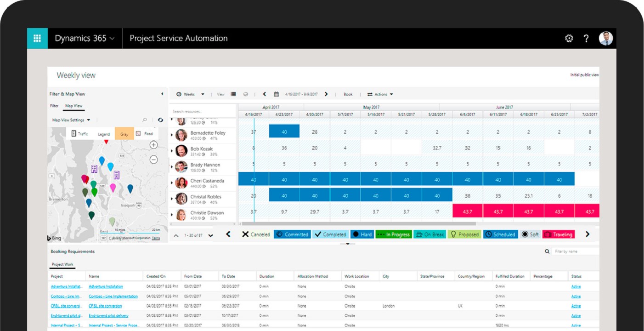Expand Bob Kozak resource row
The height and width of the screenshot is (331, 644).
tap(172, 151)
